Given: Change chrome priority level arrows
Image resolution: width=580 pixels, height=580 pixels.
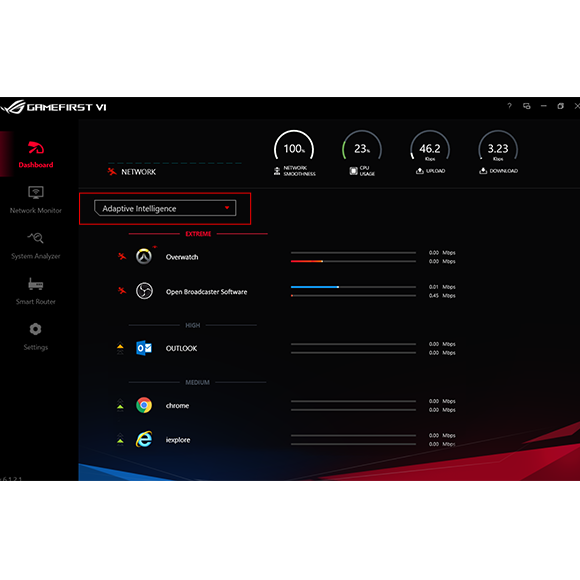Looking at the screenshot, I should tap(120, 405).
